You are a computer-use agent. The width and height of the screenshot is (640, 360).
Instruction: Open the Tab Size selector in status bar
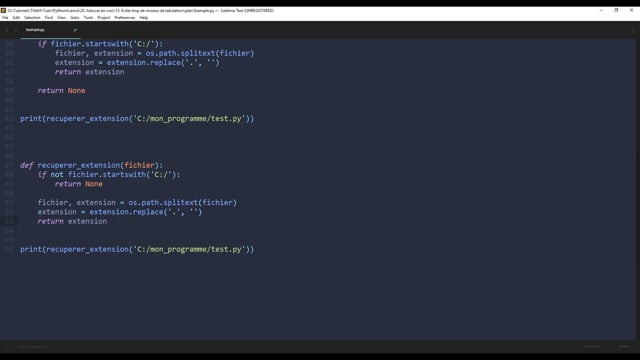592,347
